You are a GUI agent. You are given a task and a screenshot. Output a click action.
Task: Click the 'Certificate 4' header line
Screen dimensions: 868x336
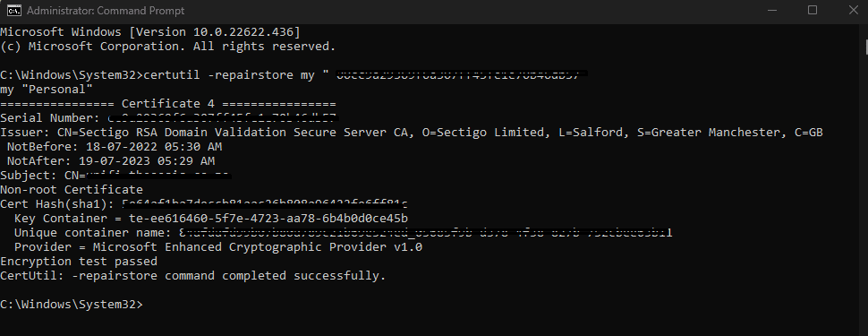(167, 104)
